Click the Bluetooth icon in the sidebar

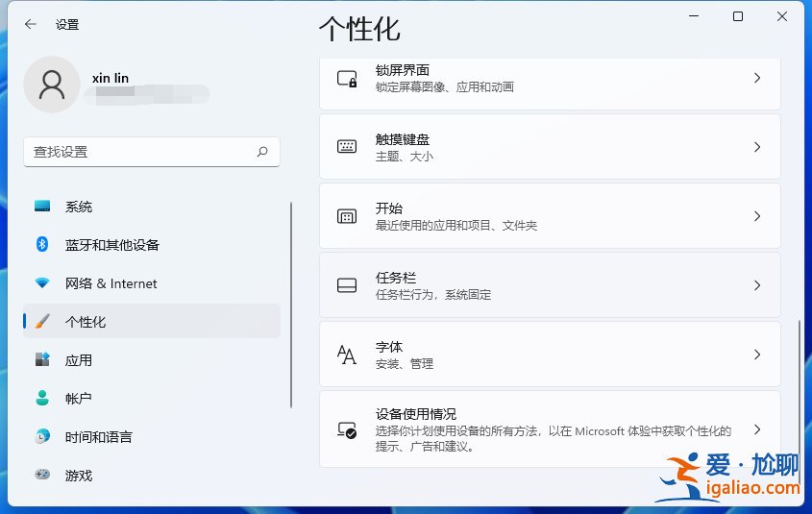pyautogui.click(x=42, y=244)
